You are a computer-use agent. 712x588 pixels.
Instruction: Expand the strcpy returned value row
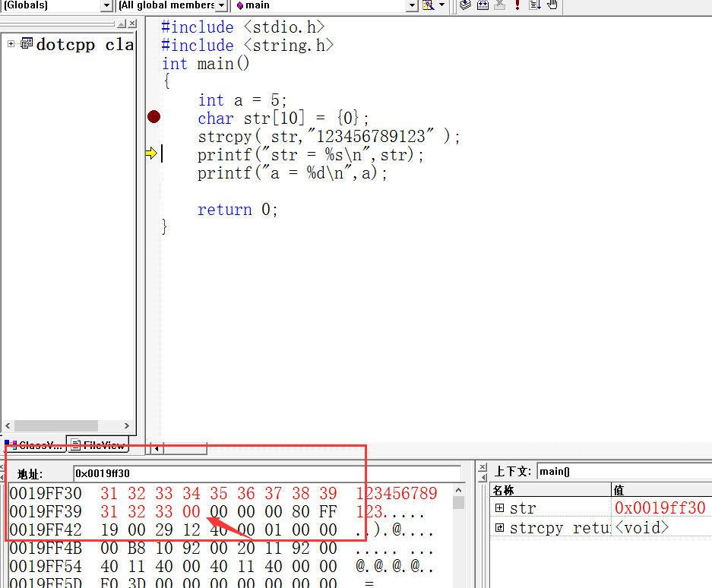499,527
